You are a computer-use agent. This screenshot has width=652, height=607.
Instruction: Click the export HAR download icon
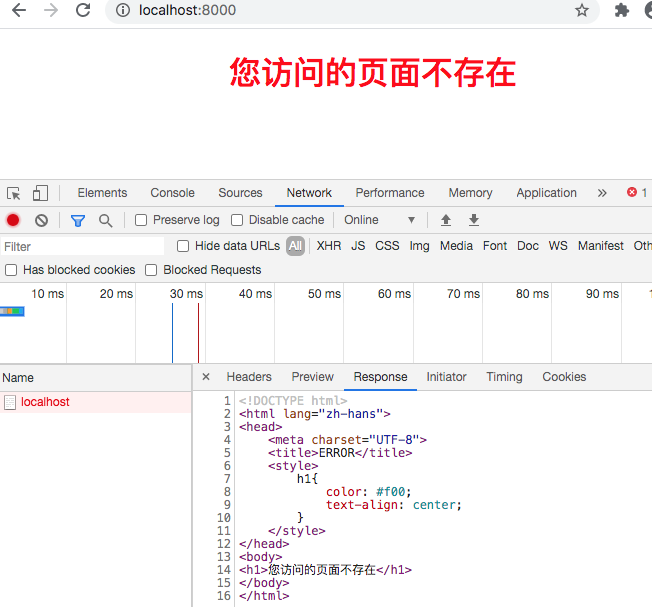pos(474,220)
